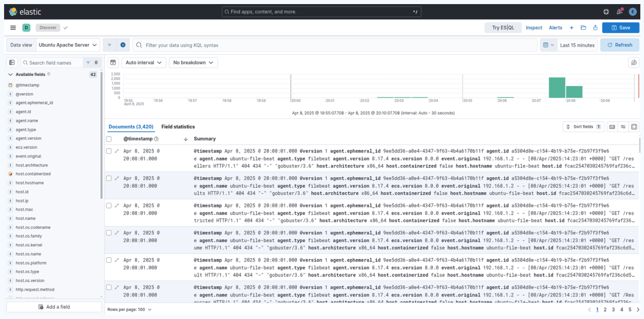Focus the top Find apps search bar
644x319 pixels.
click(321, 12)
